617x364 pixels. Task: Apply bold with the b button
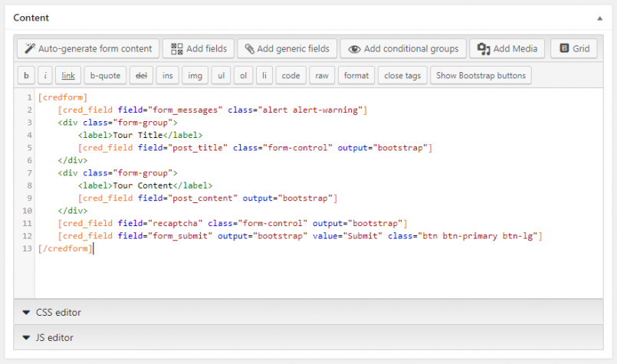click(x=26, y=75)
